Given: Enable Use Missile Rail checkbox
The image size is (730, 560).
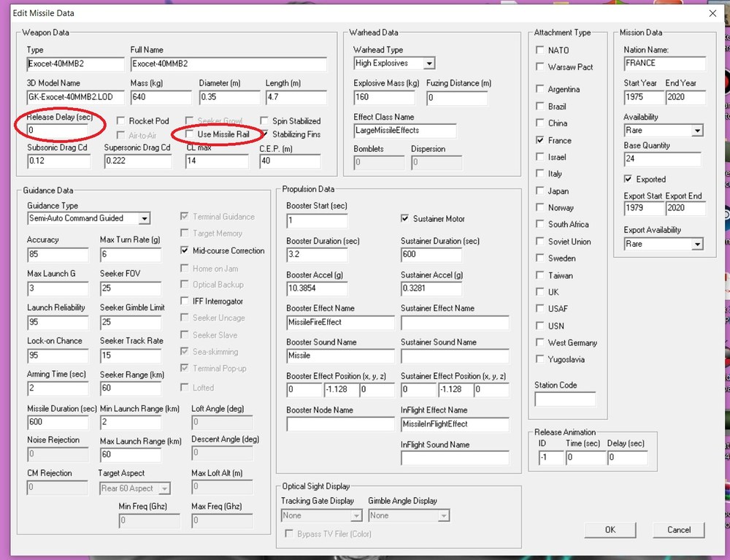Looking at the screenshot, I should (189, 134).
